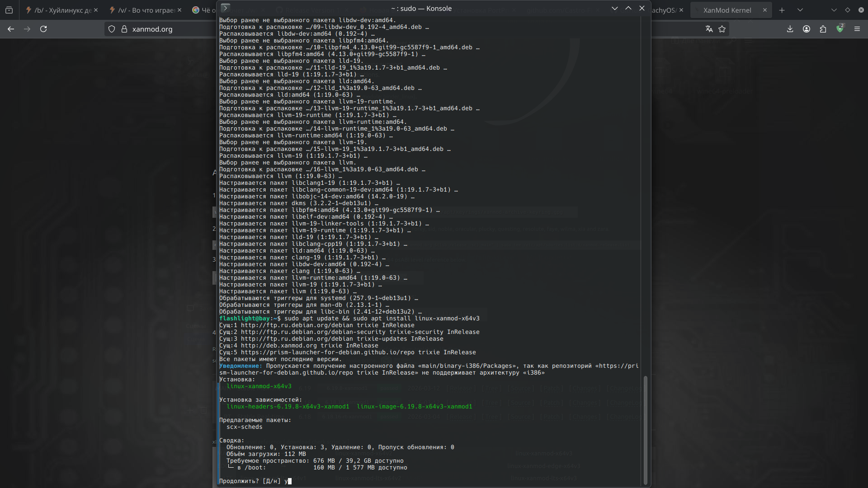The width and height of the screenshot is (868, 488).
Task: Open the translate page icon
Action: pos(709,29)
